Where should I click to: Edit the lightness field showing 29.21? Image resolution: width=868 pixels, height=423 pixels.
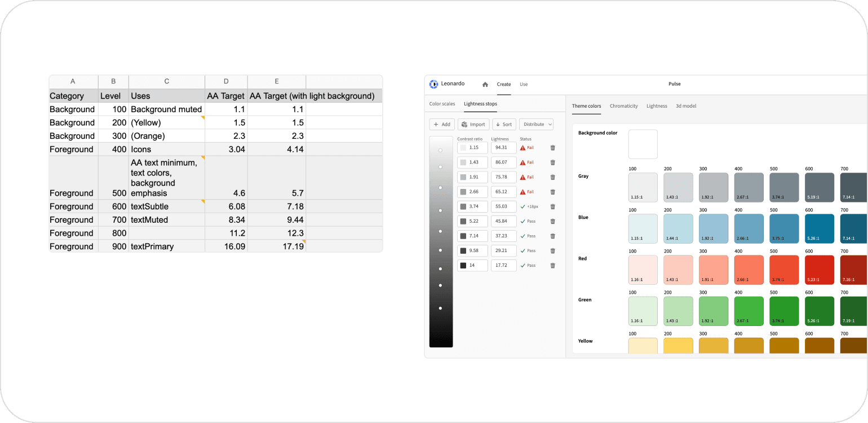pos(504,250)
